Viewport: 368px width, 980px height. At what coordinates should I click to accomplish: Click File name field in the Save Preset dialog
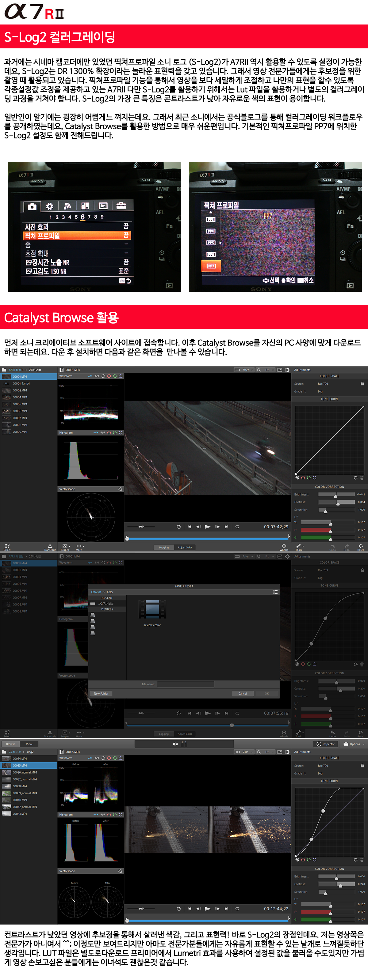(186, 684)
